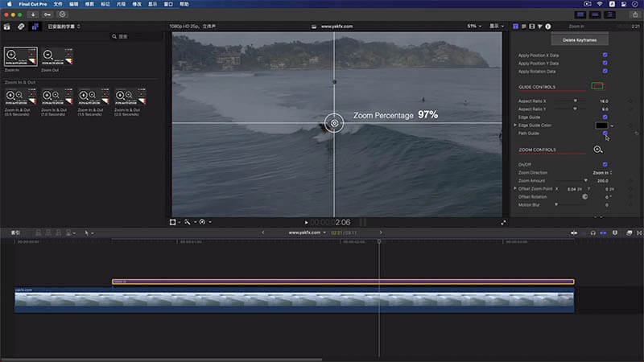644x362 pixels.
Task: Open the Zoom Direction dropdown
Action: click(x=601, y=173)
